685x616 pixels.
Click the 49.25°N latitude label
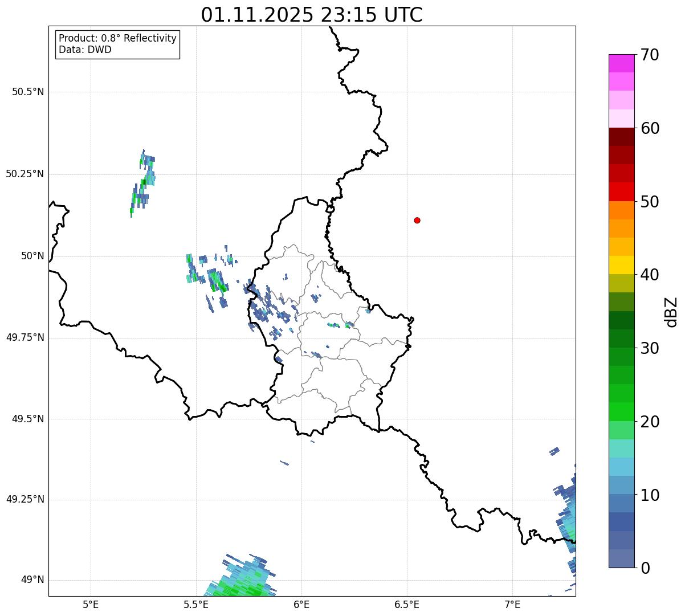click(x=25, y=499)
